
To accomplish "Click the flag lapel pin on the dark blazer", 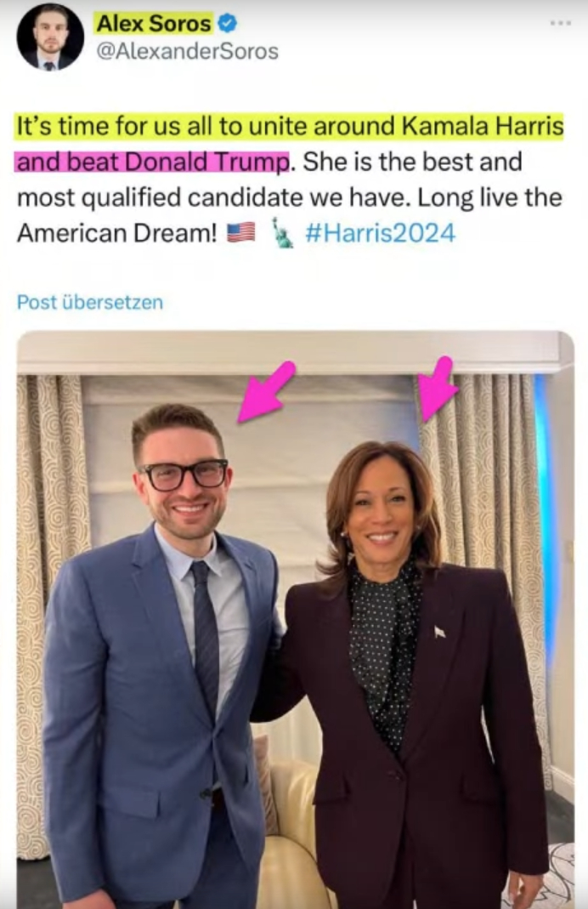I will click(439, 632).
